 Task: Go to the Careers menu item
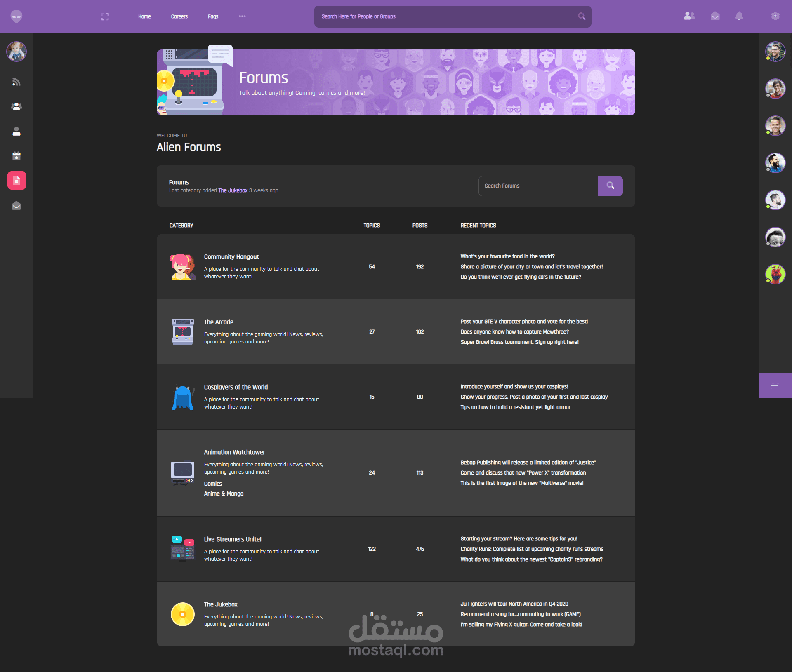tap(179, 16)
